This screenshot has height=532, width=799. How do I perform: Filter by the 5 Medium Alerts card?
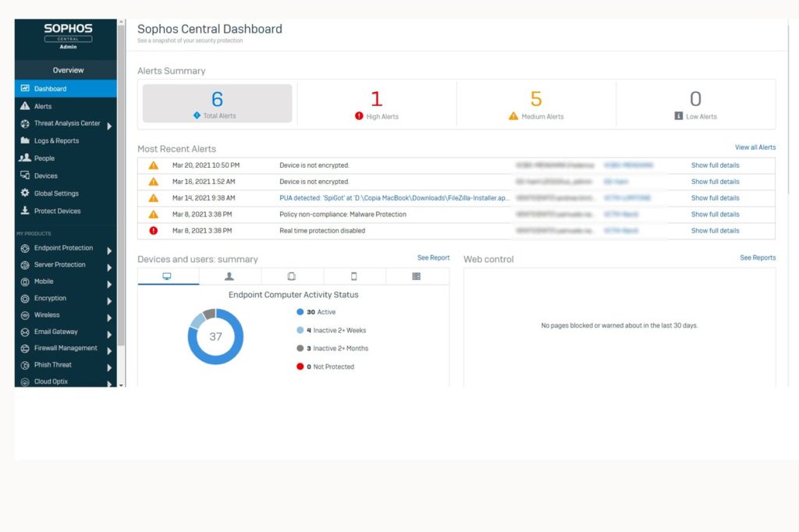pos(536,104)
